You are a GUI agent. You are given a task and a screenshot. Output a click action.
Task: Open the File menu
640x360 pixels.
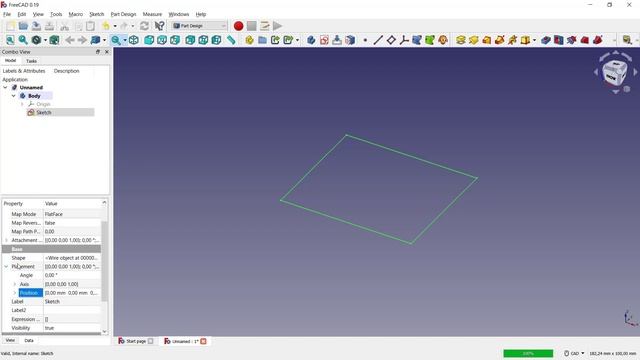pyautogui.click(x=7, y=14)
